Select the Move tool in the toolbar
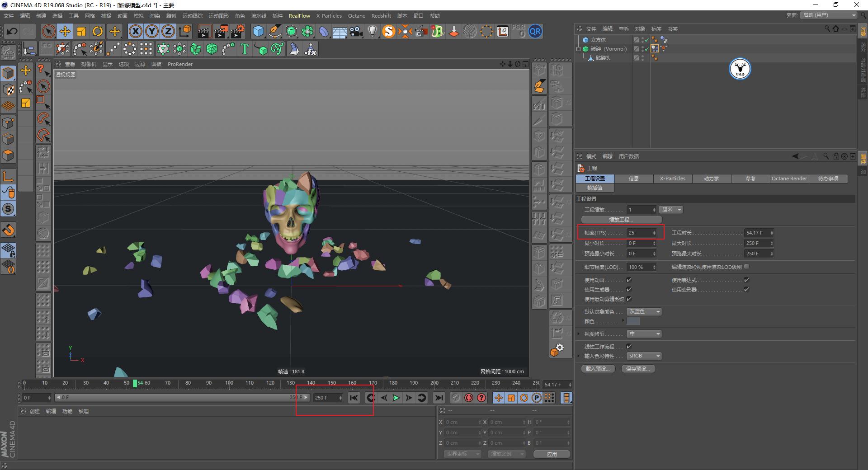This screenshot has height=470, width=868. point(65,31)
